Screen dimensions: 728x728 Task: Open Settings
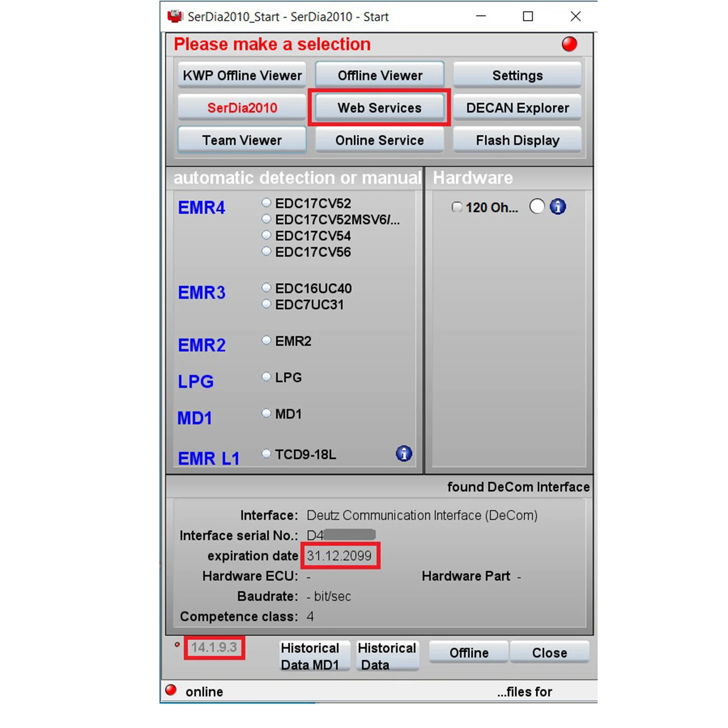tap(517, 75)
